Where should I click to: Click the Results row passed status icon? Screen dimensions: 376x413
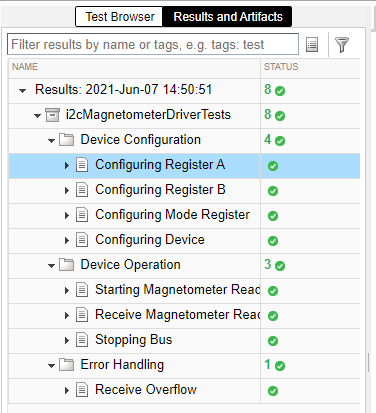(280, 91)
